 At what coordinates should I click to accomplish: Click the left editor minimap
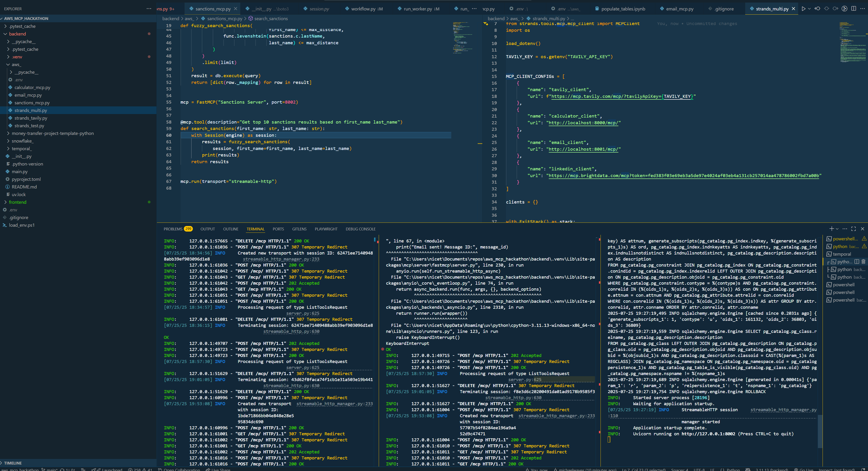(462, 37)
